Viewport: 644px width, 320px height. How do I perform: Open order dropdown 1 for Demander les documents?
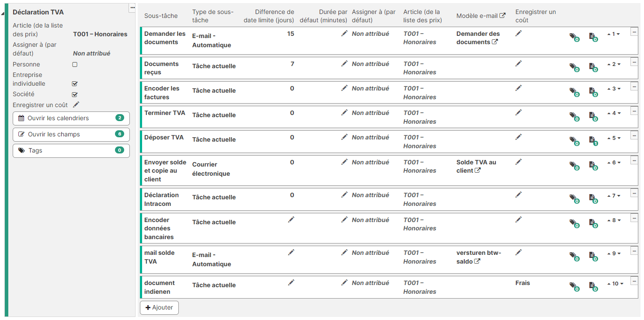[614, 34]
